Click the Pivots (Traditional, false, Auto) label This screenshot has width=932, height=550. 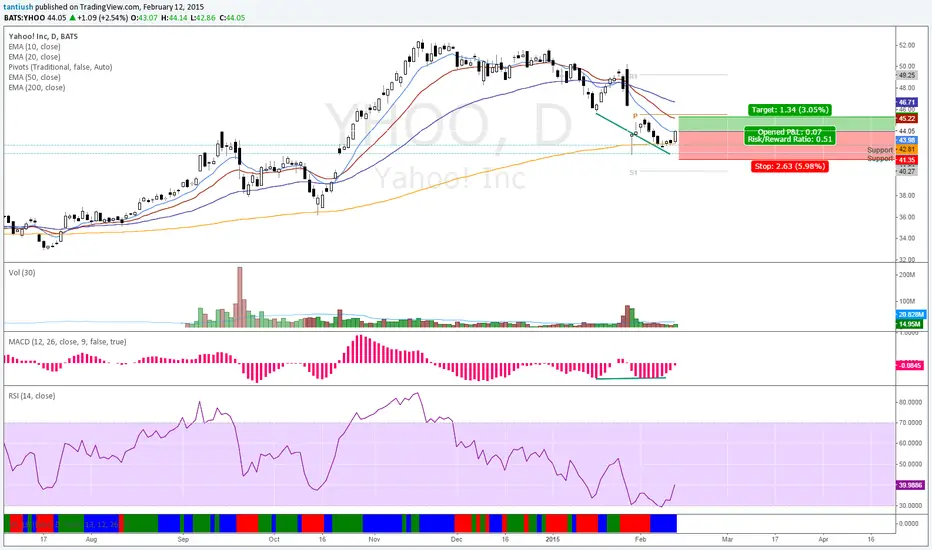pyautogui.click(x=60, y=67)
